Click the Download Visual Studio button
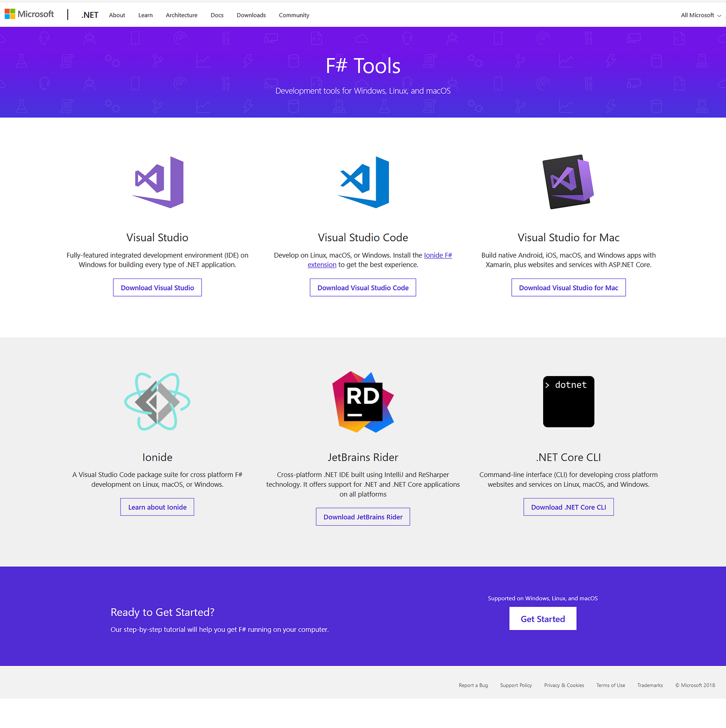Screen dimensions: 726x728 pos(157,288)
